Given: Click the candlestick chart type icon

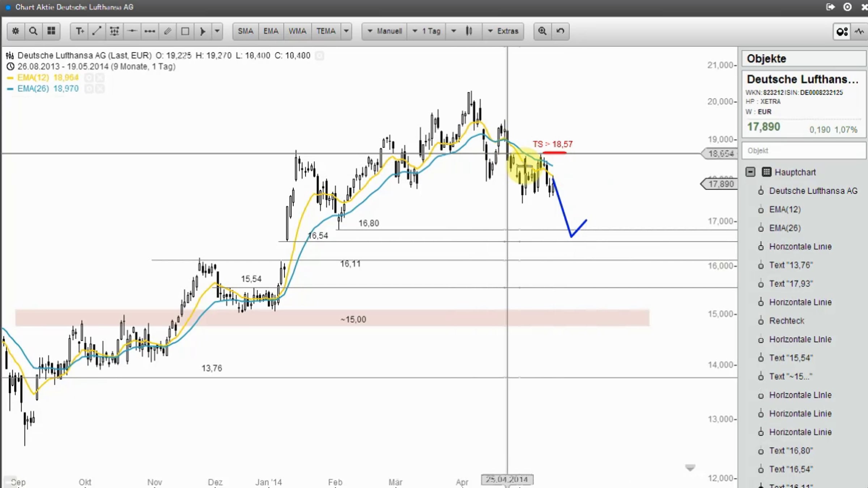Looking at the screenshot, I should pyautogui.click(x=469, y=31).
